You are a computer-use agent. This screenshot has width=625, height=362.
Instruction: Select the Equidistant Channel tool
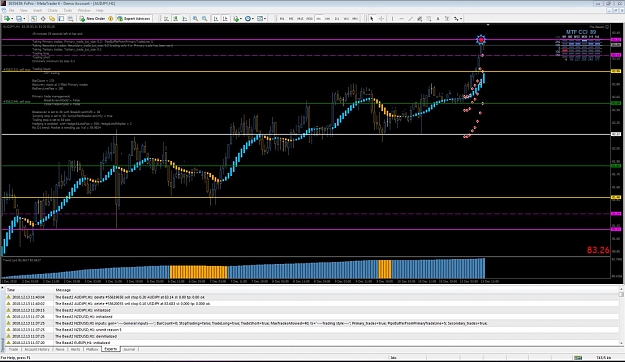420,18
